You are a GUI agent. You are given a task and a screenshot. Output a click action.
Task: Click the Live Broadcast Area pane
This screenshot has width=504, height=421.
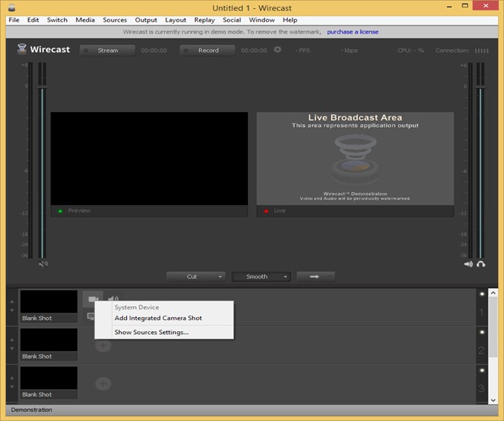coord(356,159)
